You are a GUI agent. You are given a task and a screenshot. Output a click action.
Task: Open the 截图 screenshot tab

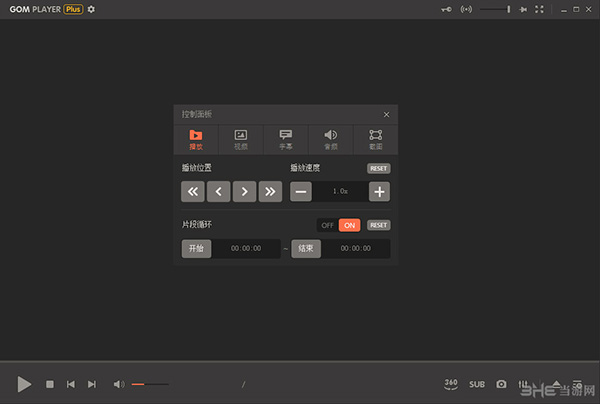[x=375, y=140]
